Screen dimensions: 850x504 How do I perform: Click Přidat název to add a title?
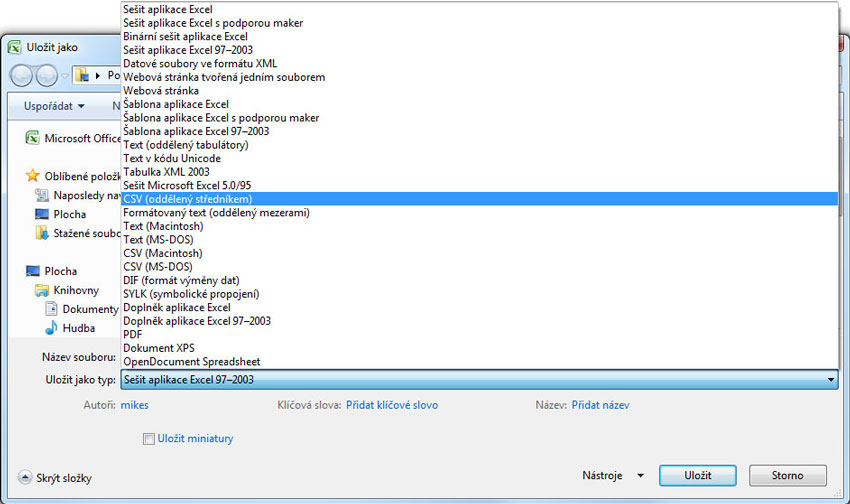599,405
